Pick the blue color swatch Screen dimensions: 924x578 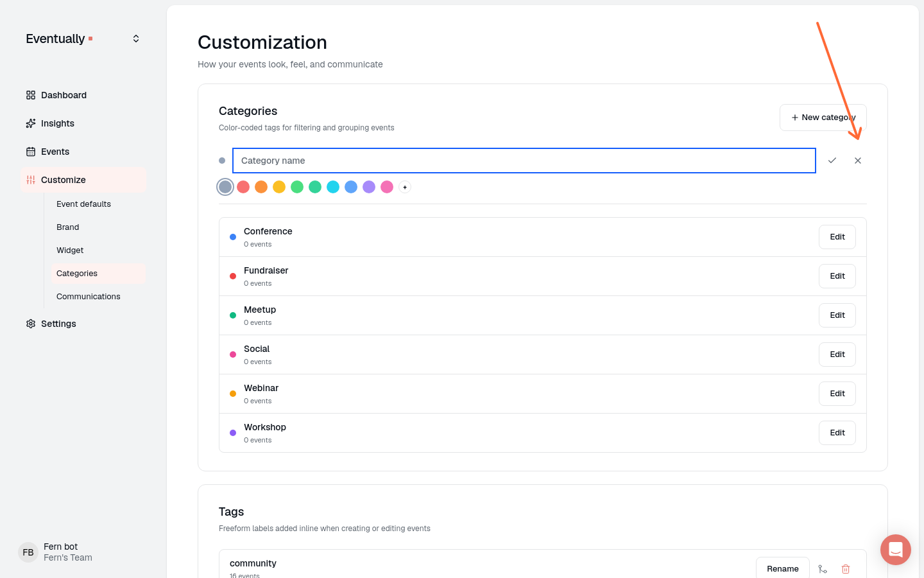click(351, 187)
